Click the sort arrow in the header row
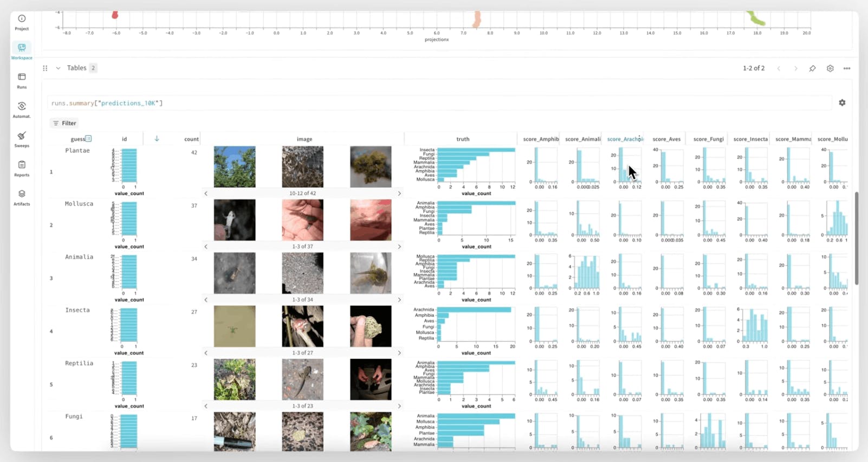 [157, 139]
